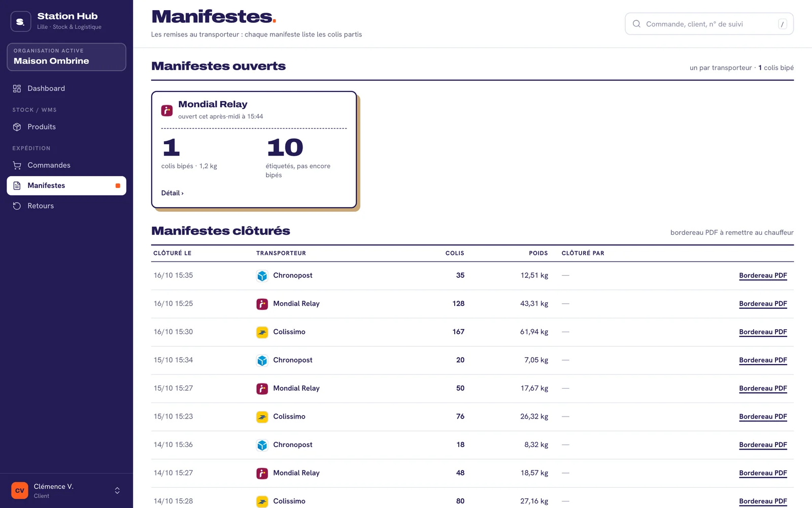
Task: Click the Chronopost icon in 16/10 15:35 row
Action: (262, 276)
